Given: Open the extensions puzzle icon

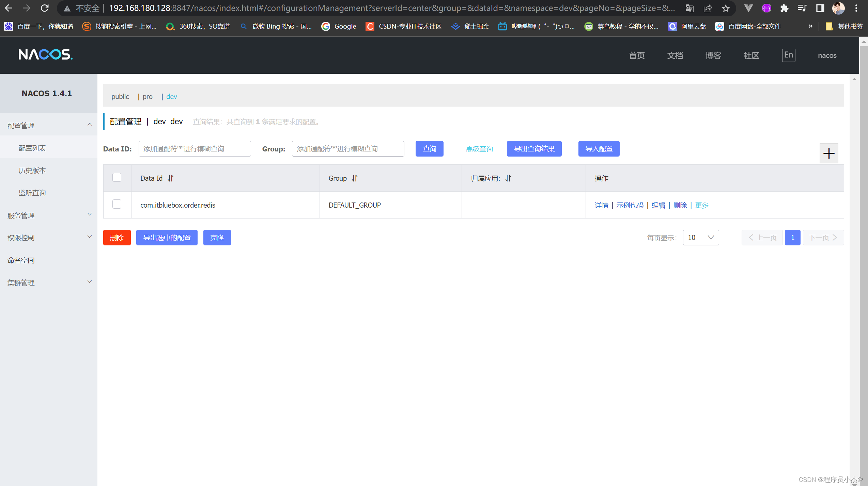Looking at the screenshot, I should tap(784, 8).
